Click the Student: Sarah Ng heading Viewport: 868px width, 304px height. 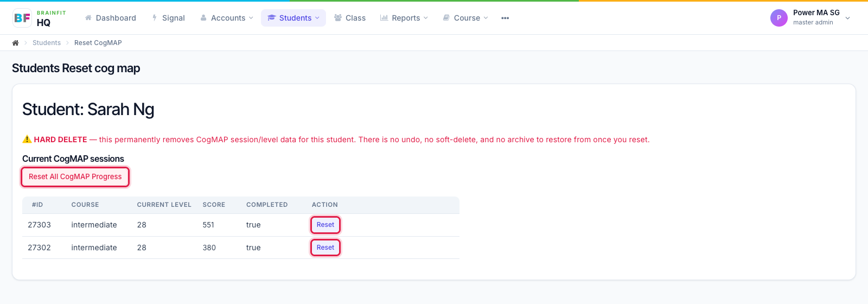coord(88,110)
